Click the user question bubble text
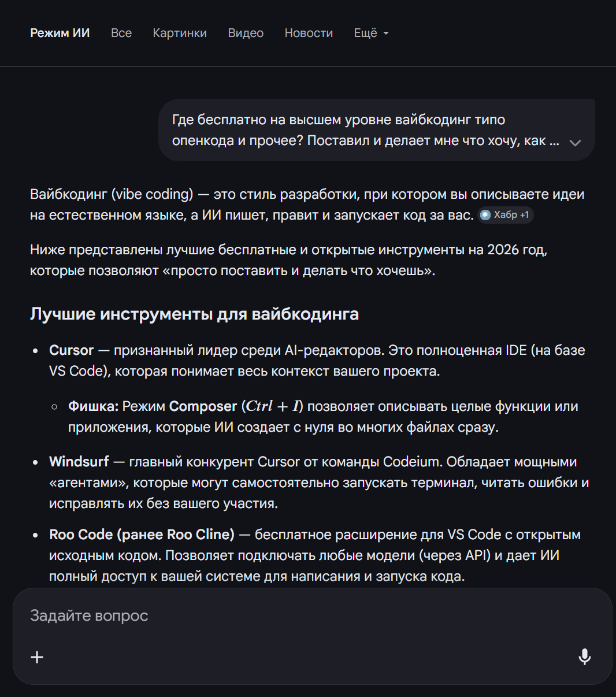616x697 pixels. [x=366, y=130]
